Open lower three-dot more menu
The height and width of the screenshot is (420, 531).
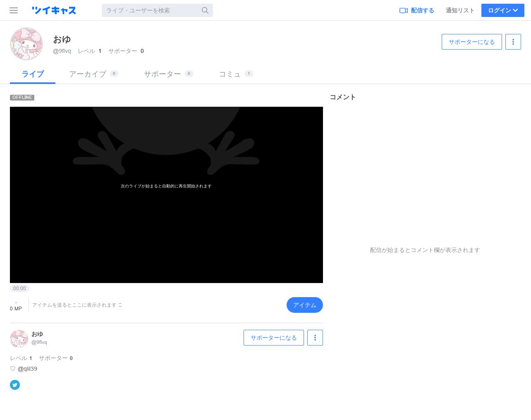pyautogui.click(x=315, y=338)
